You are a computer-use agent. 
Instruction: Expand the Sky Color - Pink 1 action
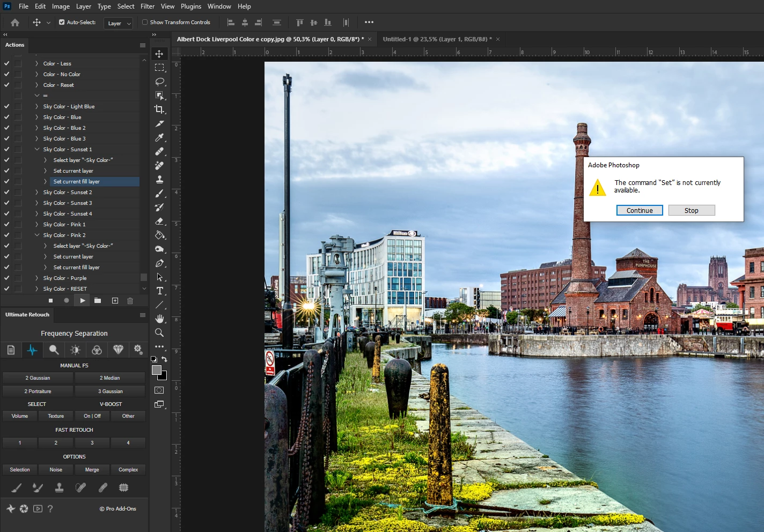[x=37, y=224]
